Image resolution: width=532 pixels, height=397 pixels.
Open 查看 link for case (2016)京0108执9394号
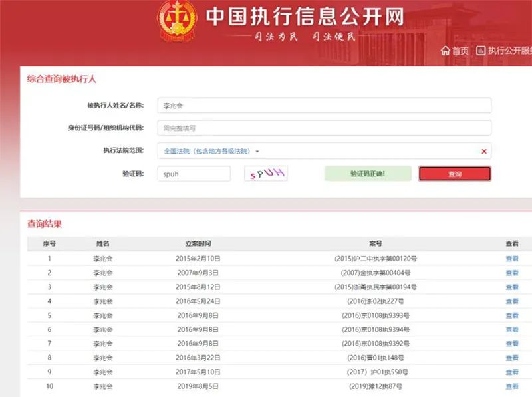click(x=512, y=329)
